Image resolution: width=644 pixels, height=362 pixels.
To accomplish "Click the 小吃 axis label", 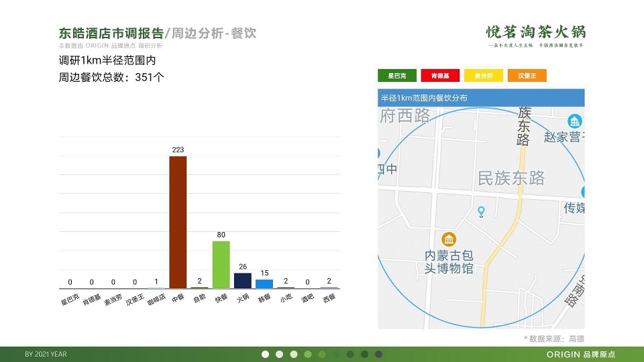I will 286,298.
